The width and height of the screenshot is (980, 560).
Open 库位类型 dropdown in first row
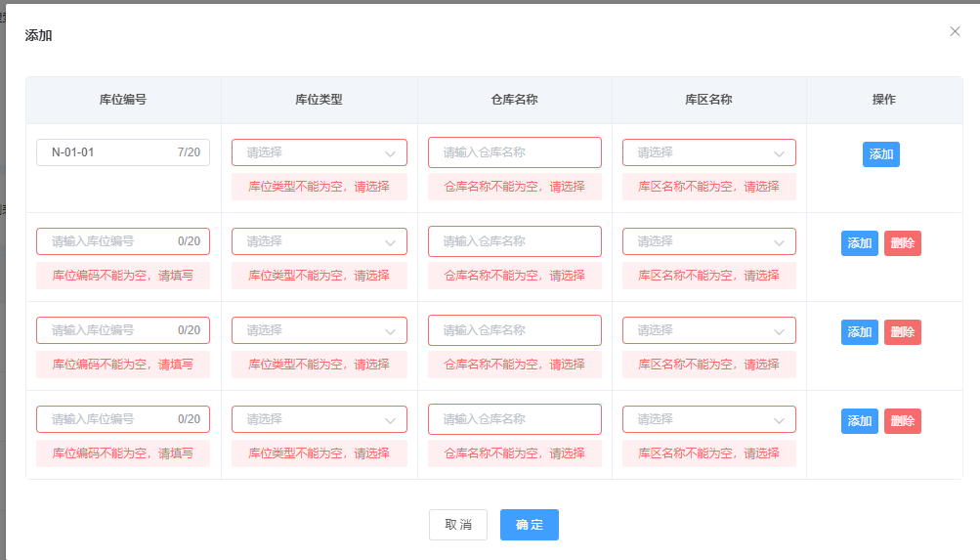(x=320, y=152)
